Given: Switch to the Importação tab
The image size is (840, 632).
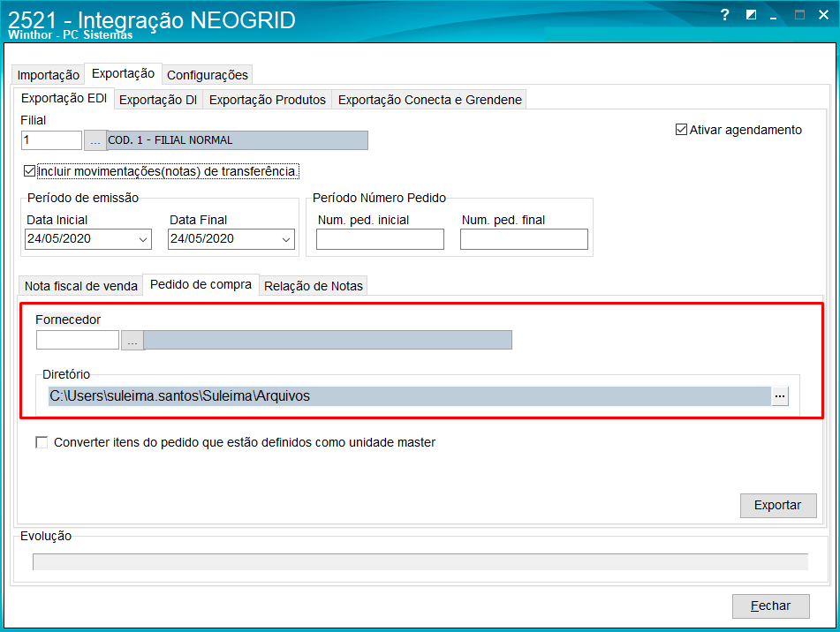Looking at the screenshot, I should (49, 75).
